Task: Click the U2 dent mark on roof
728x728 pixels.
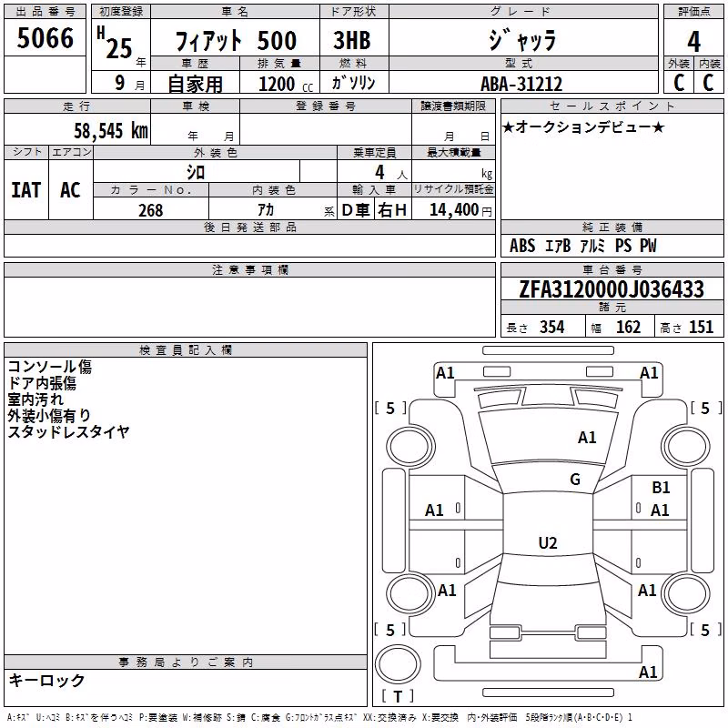Action: (548, 542)
